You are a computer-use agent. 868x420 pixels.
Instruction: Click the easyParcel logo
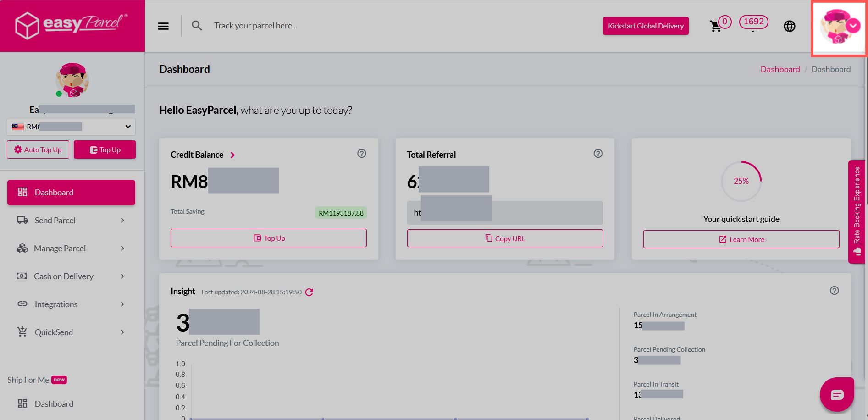[x=72, y=25]
